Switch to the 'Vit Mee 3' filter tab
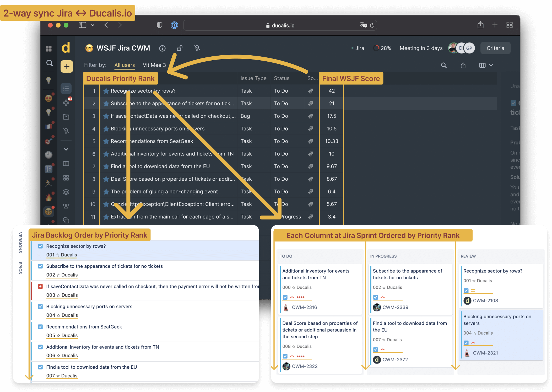The image size is (552, 392). 154,65
